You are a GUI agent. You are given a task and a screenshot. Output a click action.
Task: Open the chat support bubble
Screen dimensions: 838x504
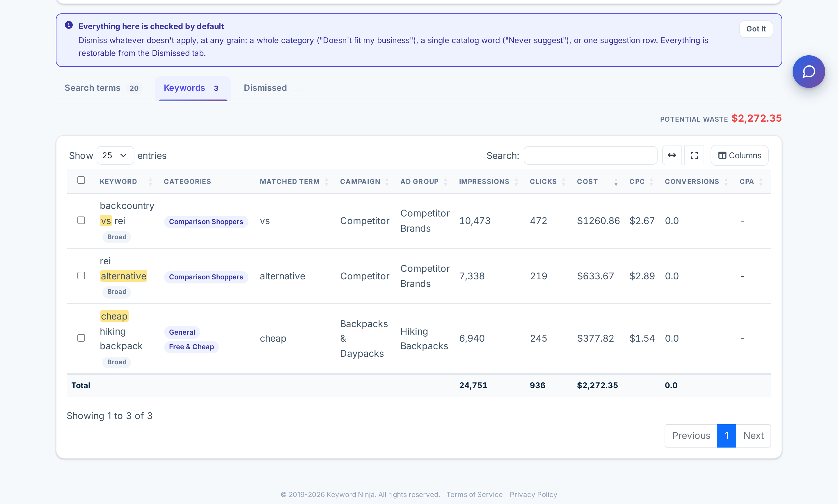(808, 72)
